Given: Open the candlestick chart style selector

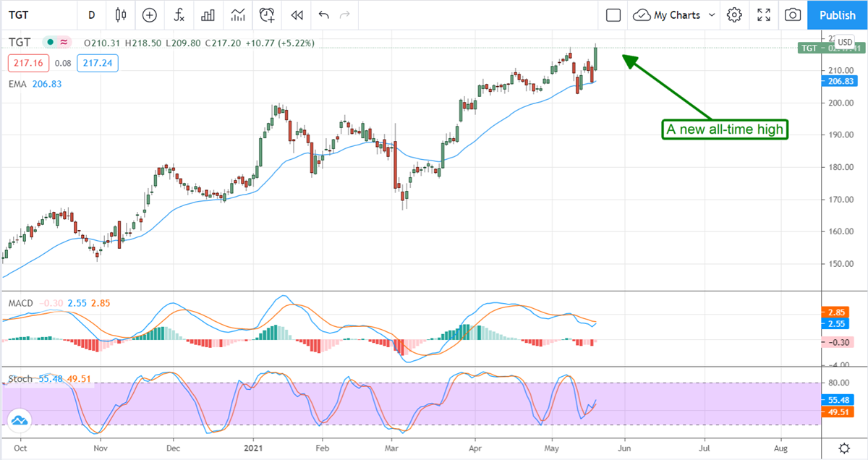Looking at the screenshot, I should click(x=120, y=14).
